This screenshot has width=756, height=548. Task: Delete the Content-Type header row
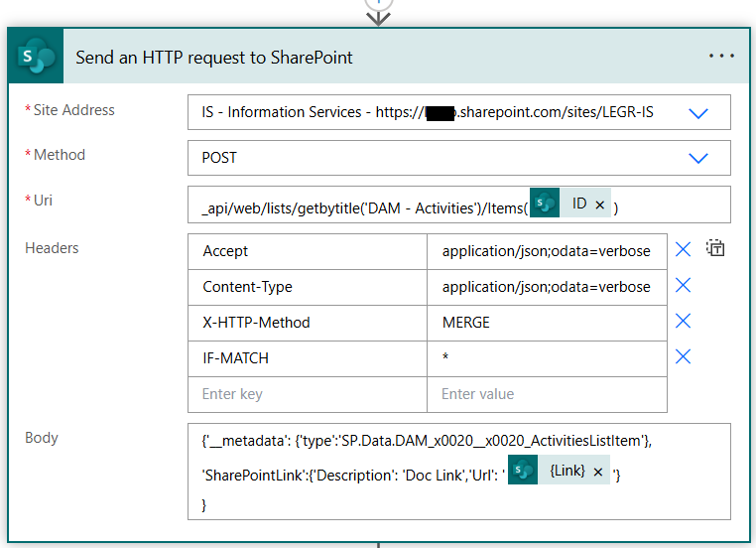683,285
